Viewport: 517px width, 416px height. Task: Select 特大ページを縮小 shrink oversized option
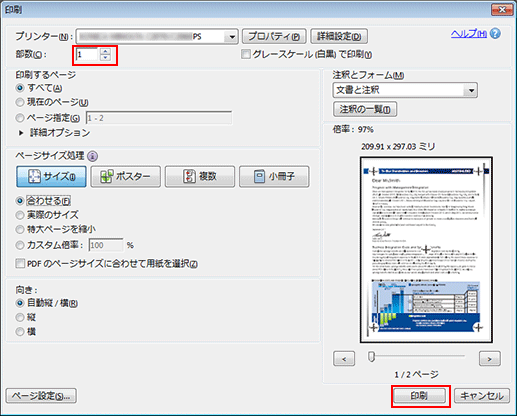tap(20, 229)
